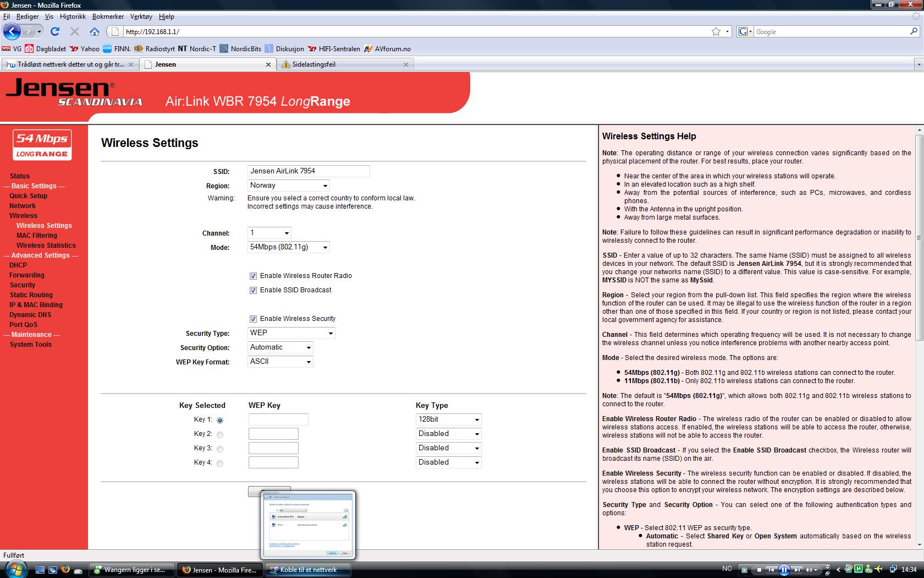Open the FINN. bookmark
Viewport: 924px width, 578px height.
117,48
